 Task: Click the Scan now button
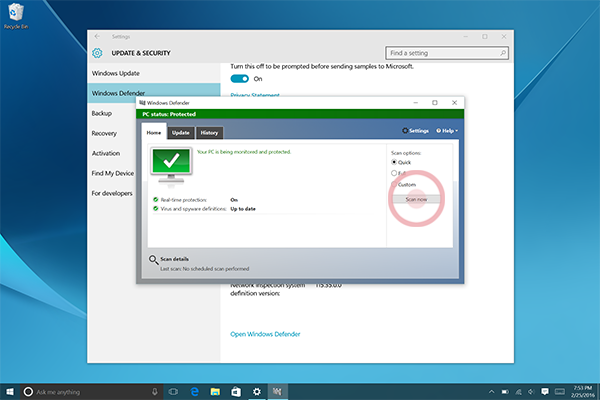tap(416, 199)
